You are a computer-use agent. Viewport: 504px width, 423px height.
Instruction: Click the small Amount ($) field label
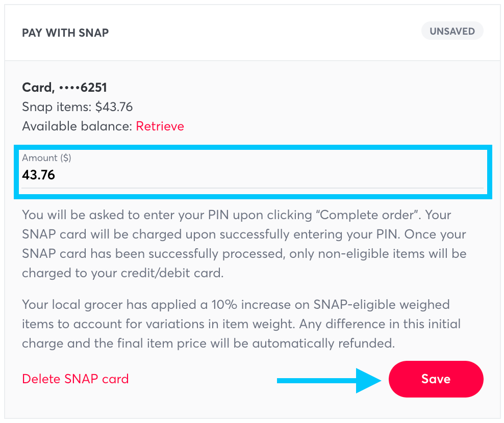pyautogui.click(x=46, y=158)
